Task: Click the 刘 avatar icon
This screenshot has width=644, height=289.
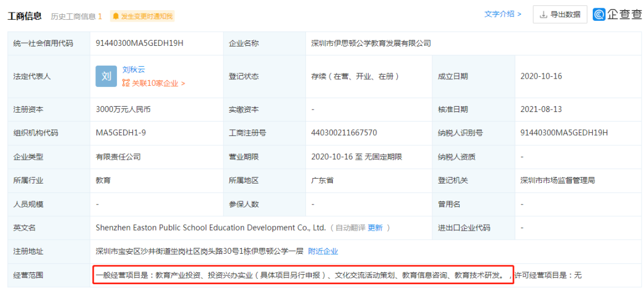Action: 106,76
